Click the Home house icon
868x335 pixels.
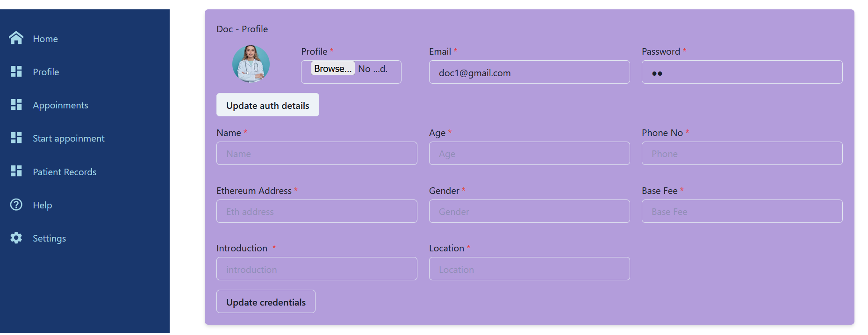tap(16, 38)
